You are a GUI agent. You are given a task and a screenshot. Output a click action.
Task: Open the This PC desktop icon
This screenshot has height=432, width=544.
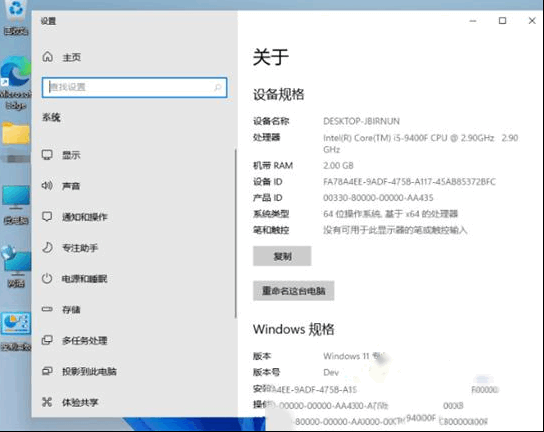(x=16, y=205)
